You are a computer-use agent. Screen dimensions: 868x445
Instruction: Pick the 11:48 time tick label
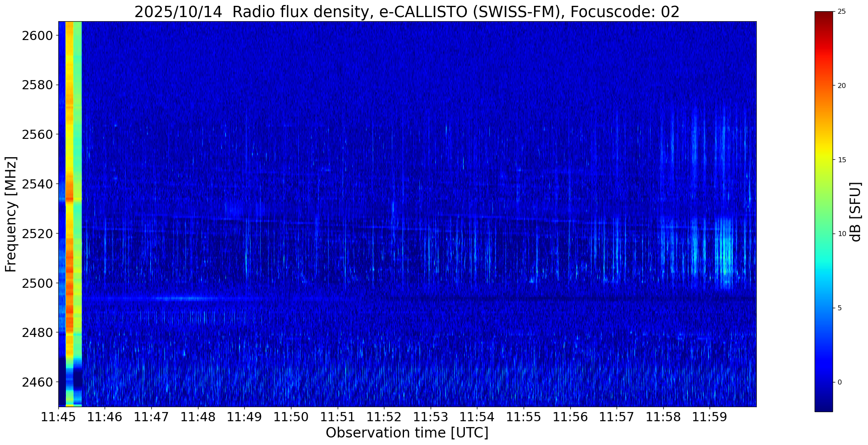coord(198,417)
